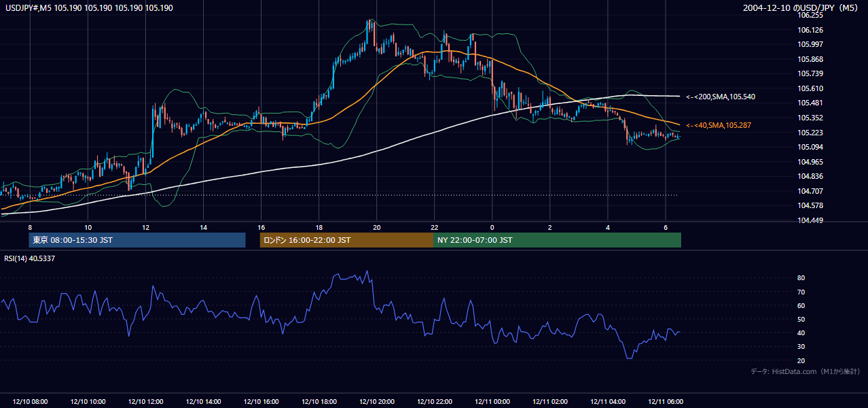Click price level 105.352 on the axis
The image size is (868, 408).
tap(811, 118)
